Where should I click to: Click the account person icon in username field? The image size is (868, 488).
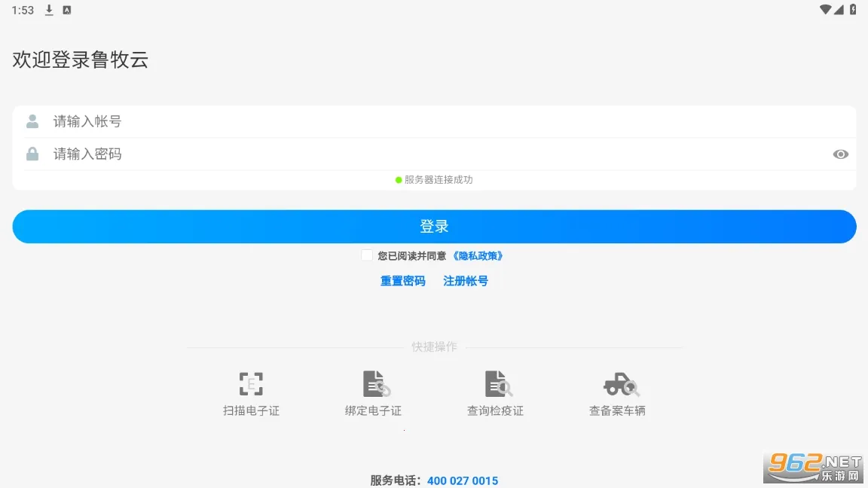point(32,120)
